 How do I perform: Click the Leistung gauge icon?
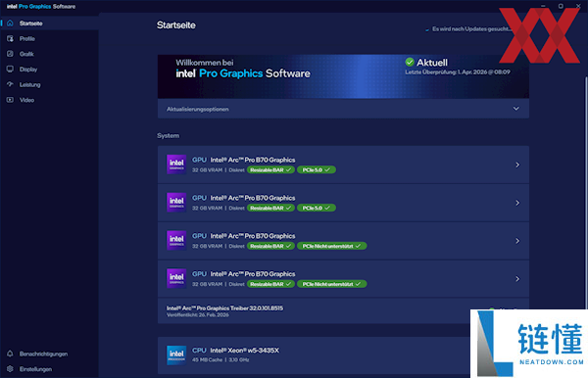(10, 84)
